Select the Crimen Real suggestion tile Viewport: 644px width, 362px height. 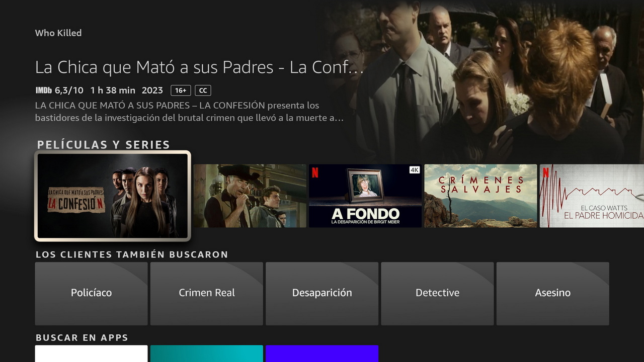(206, 293)
